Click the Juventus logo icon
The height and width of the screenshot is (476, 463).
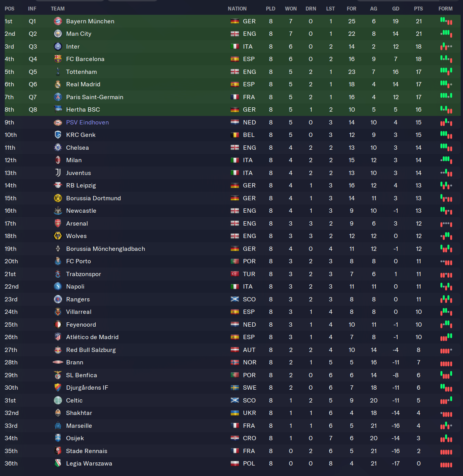(58, 173)
